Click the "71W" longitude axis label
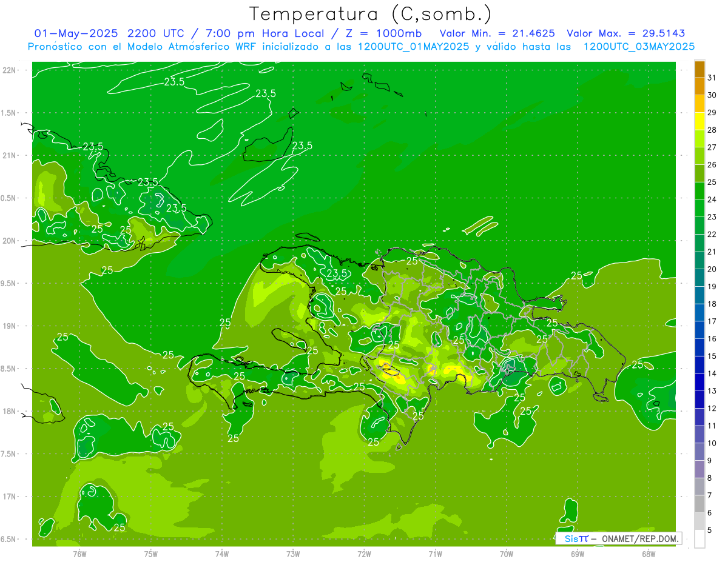 (435, 554)
